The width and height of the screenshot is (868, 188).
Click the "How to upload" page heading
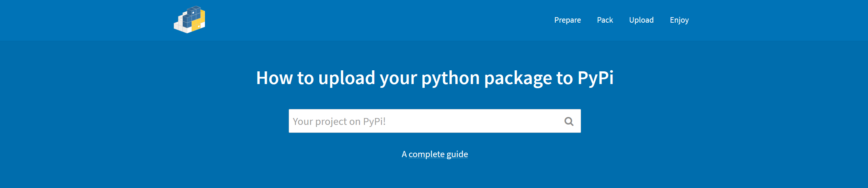pos(434,78)
